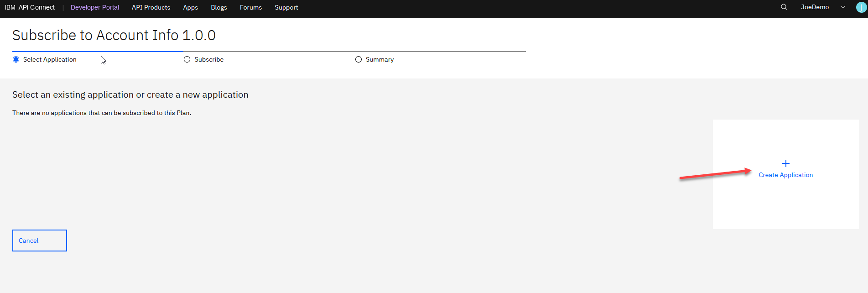Go to the Apps menu item
The image size is (868, 293).
(190, 7)
